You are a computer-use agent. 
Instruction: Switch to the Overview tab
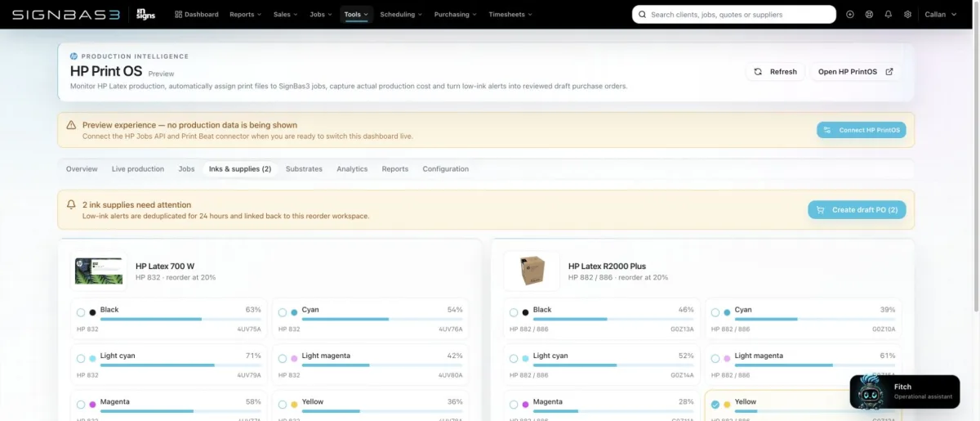(82, 169)
